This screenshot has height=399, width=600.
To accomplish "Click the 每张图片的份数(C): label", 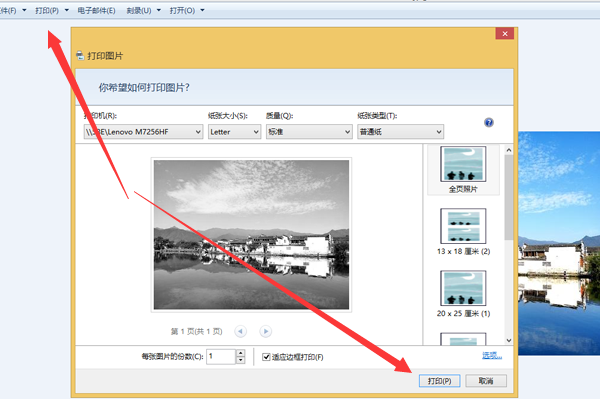I will 173,357.
